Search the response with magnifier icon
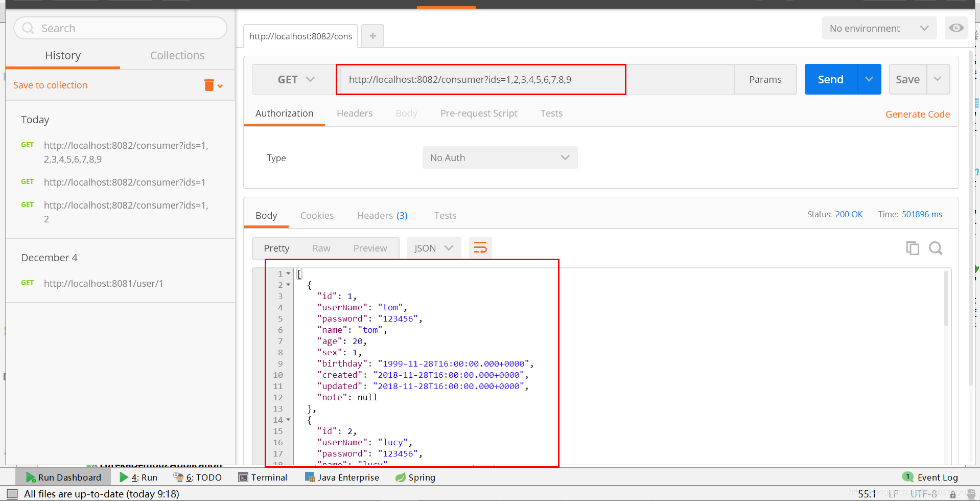The height and width of the screenshot is (501, 980). tap(936, 248)
